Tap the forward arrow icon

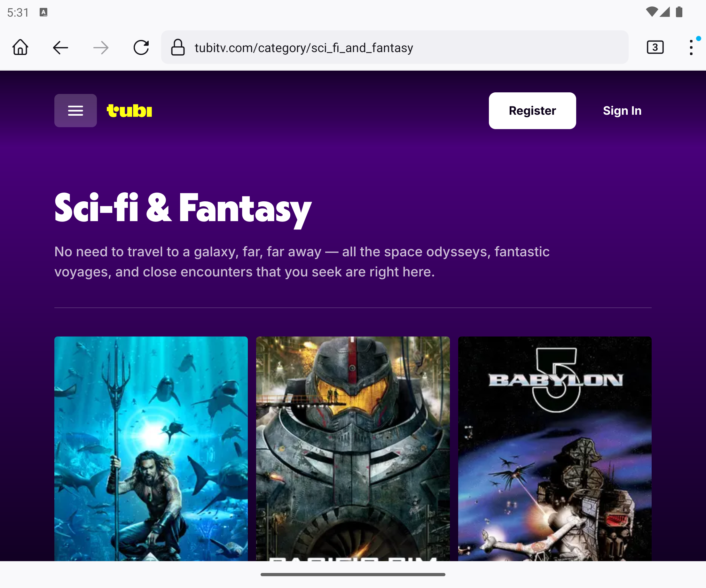click(101, 48)
